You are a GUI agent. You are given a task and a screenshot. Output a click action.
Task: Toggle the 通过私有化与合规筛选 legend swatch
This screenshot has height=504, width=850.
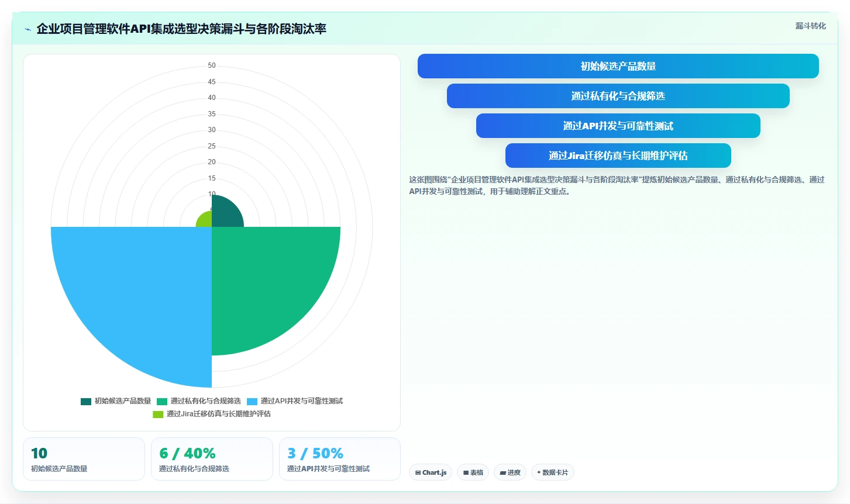pos(162,401)
